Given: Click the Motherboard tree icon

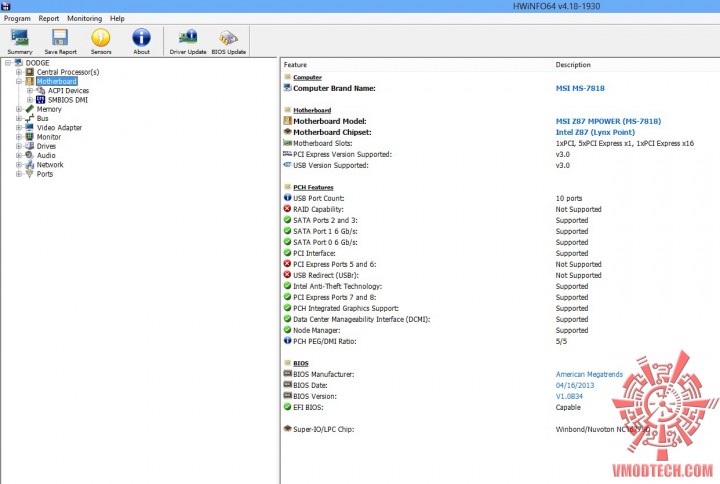Looking at the screenshot, I should tap(30, 81).
